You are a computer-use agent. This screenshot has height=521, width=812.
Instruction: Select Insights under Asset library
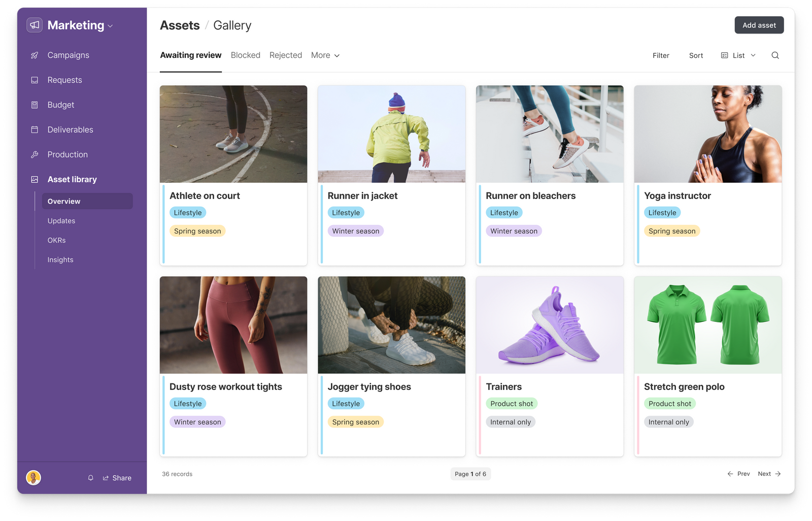(60, 259)
